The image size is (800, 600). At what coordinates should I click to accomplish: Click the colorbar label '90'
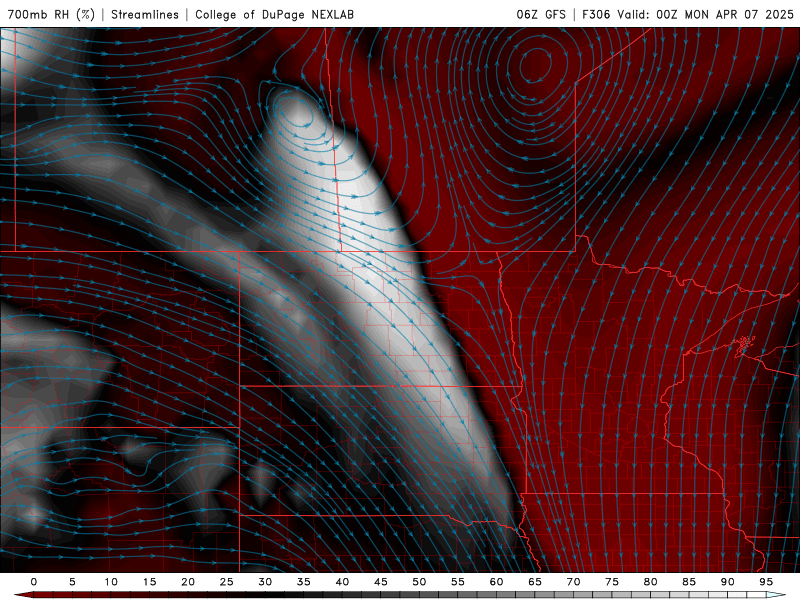coord(727,582)
